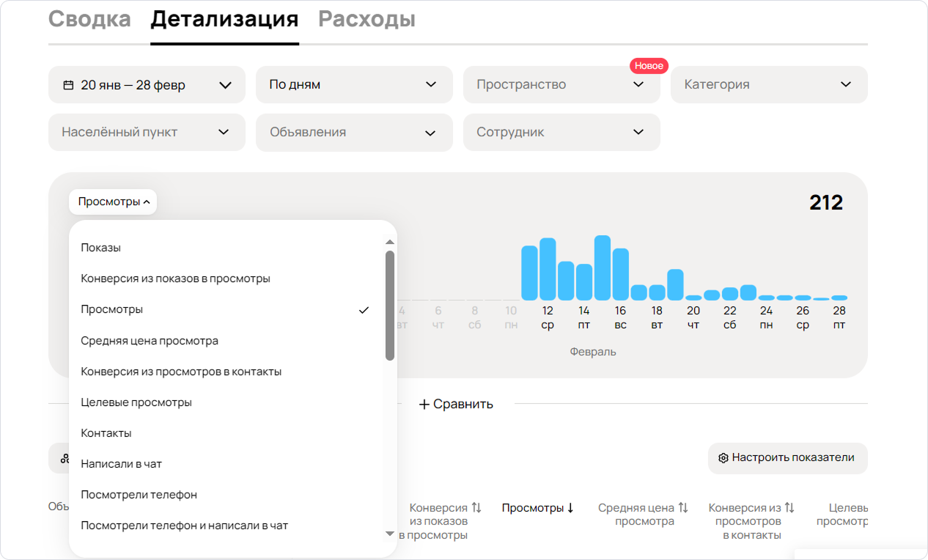Click sort arrows beside Конверсия из показов column
Image resolution: width=928 pixels, height=560 pixels.
pyautogui.click(x=476, y=507)
